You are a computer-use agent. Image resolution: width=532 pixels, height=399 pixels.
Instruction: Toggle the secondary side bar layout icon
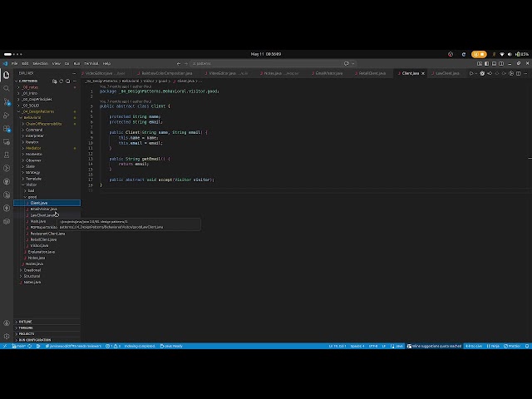point(501,63)
